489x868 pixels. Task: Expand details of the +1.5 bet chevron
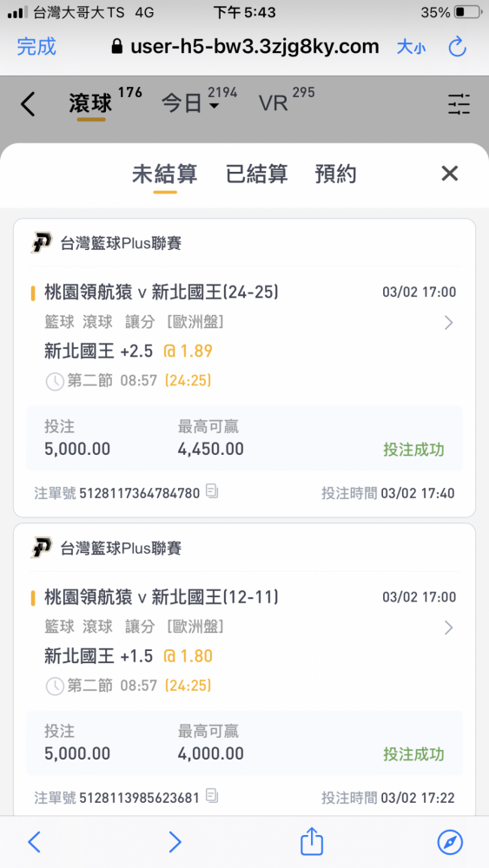[x=448, y=628]
